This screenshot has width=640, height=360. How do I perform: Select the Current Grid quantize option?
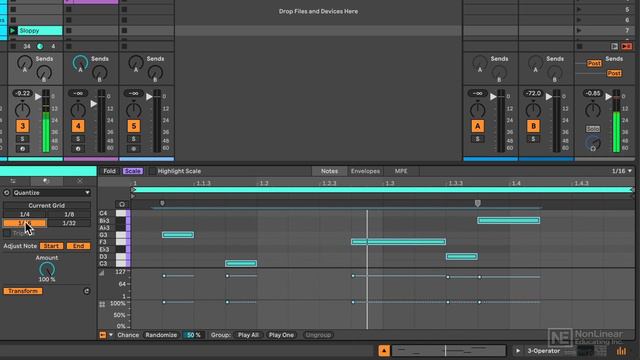coord(47,206)
